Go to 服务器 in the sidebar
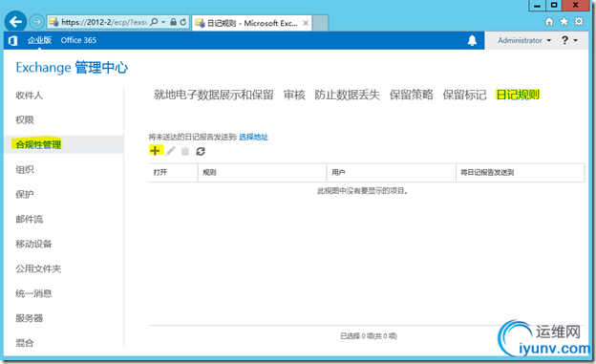This screenshot has width=596, height=364. point(30,318)
